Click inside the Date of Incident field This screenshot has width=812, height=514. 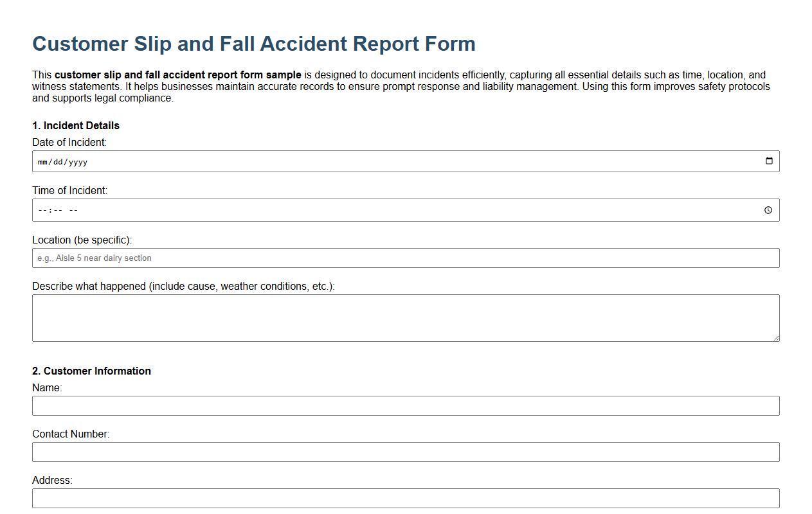tap(386, 161)
